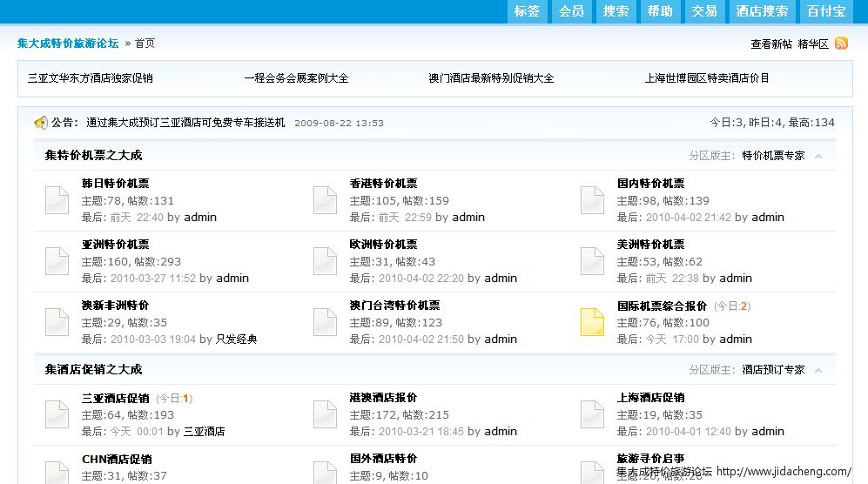Click the orange RSS feed icon

pyautogui.click(x=841, y=44)
